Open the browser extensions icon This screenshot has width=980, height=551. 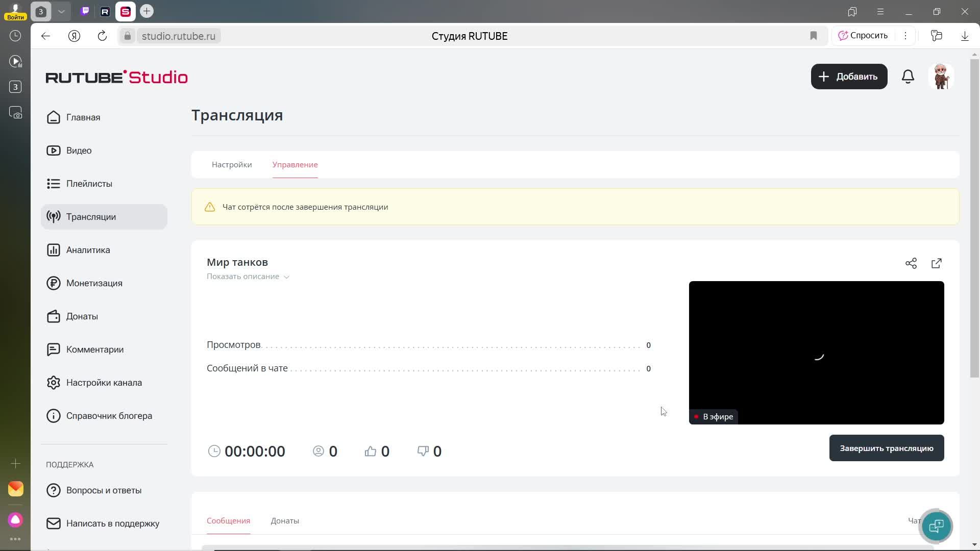[936, 36]
